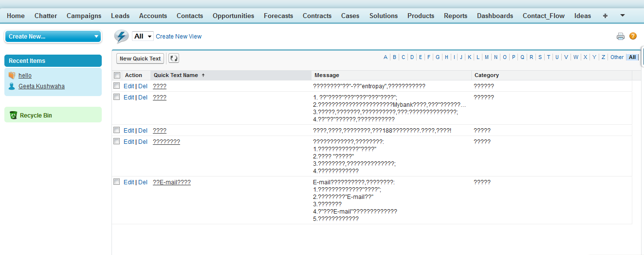
Task: Delete the Mybank message row
Action: coord(143,97)
